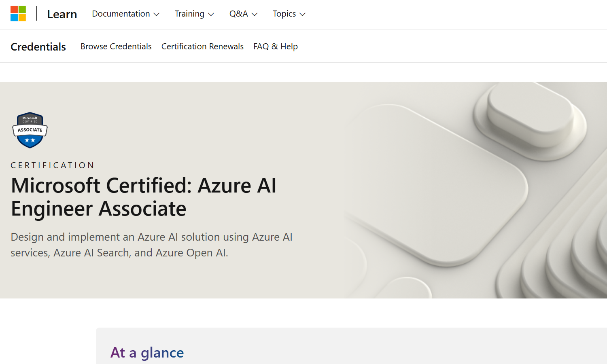607x364 pixels.
Task: Click the chevron arrow beside Q&A
Action: pos(255,15)
